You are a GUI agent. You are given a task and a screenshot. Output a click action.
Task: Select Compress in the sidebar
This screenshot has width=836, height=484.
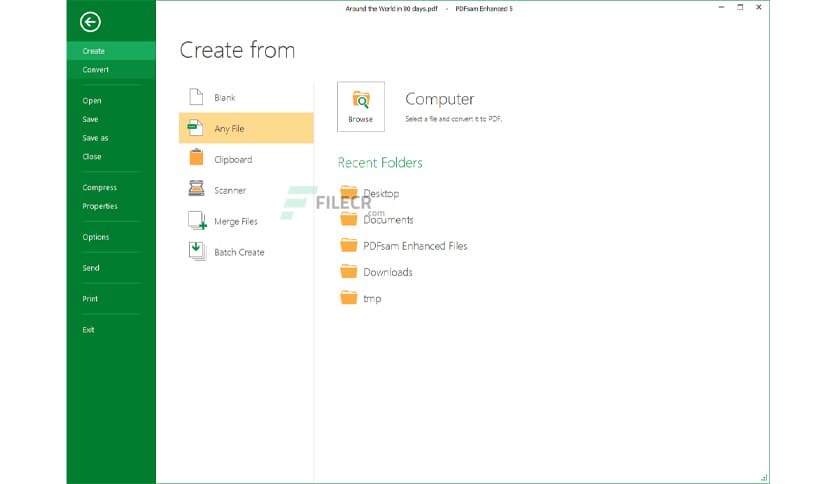(100, 188)
